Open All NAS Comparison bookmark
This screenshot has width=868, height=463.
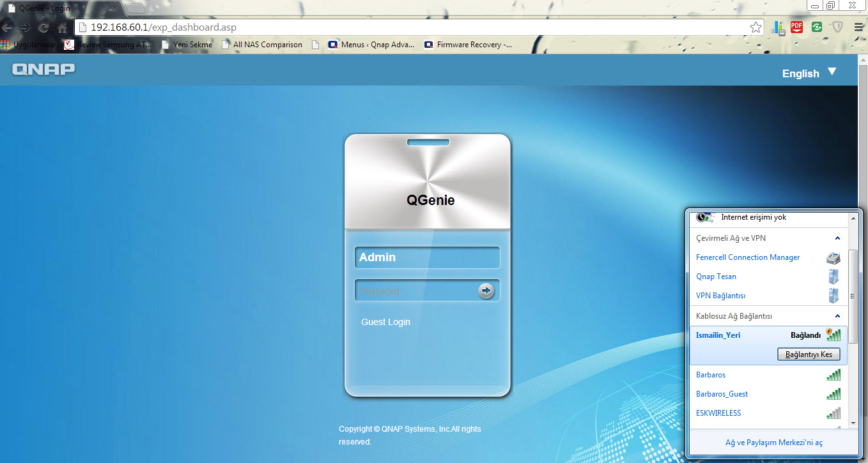(x=261, y=45)
